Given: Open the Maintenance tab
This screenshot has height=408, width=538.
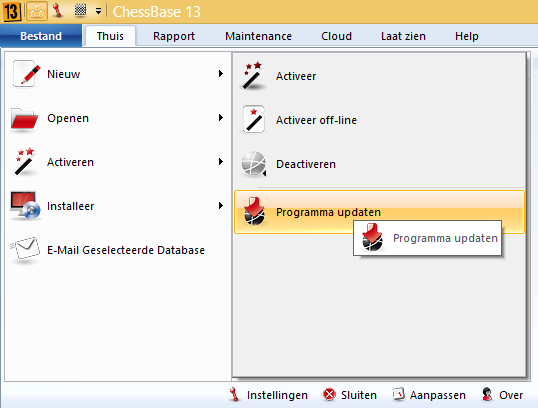Looking at the screenshot, I should tap(258, 36).
